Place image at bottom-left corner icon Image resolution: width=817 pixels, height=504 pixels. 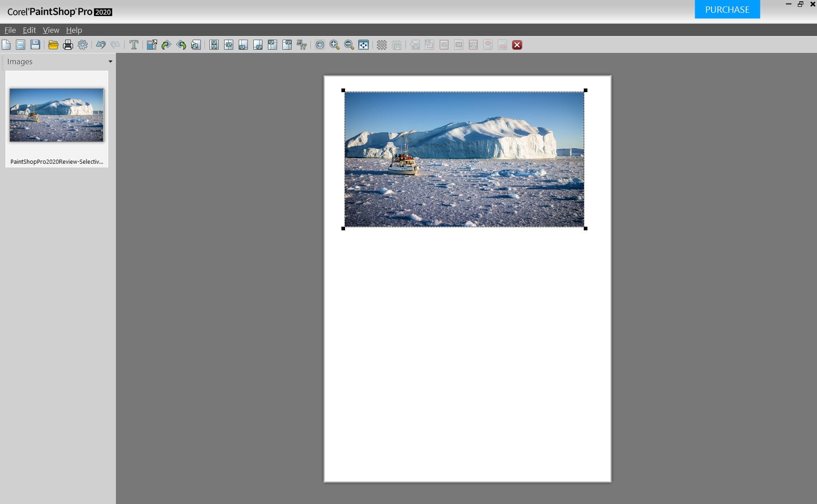coord(243,45)
